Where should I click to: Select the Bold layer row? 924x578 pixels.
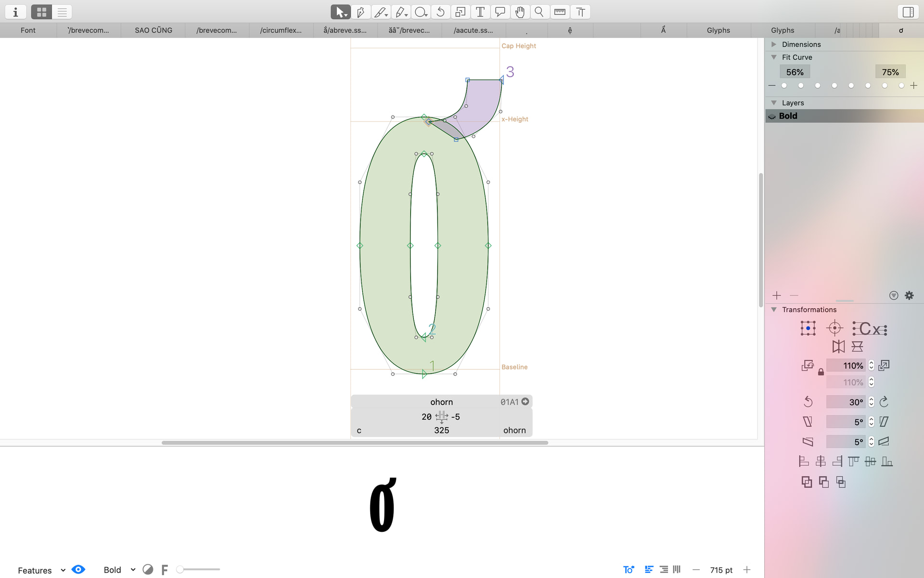[845, 116]
